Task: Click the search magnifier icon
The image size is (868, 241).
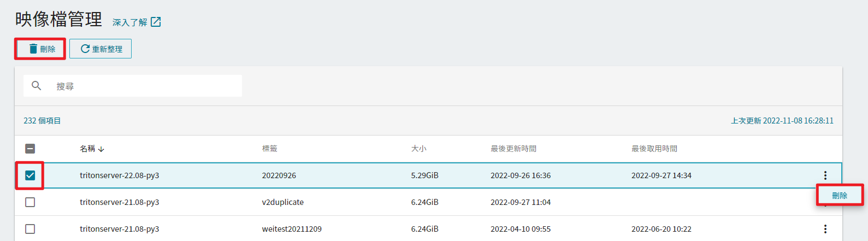Action: (37, 86)
